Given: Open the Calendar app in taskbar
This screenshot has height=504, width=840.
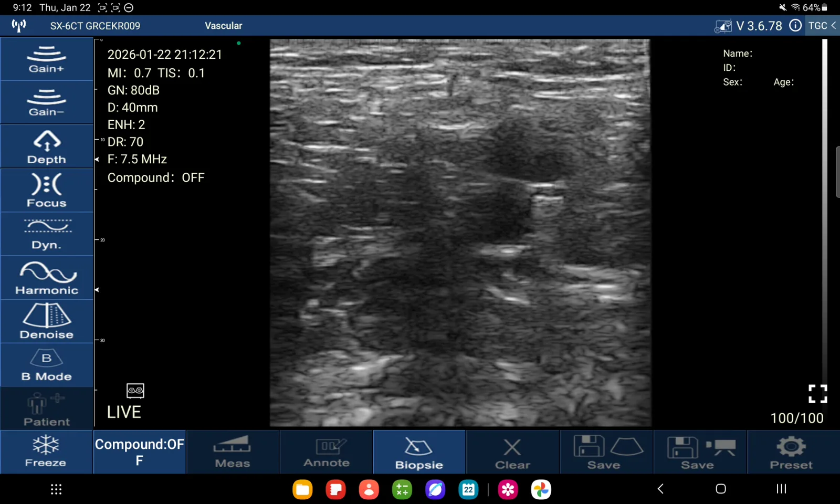Looking at the screenshot, I should 468,489.
